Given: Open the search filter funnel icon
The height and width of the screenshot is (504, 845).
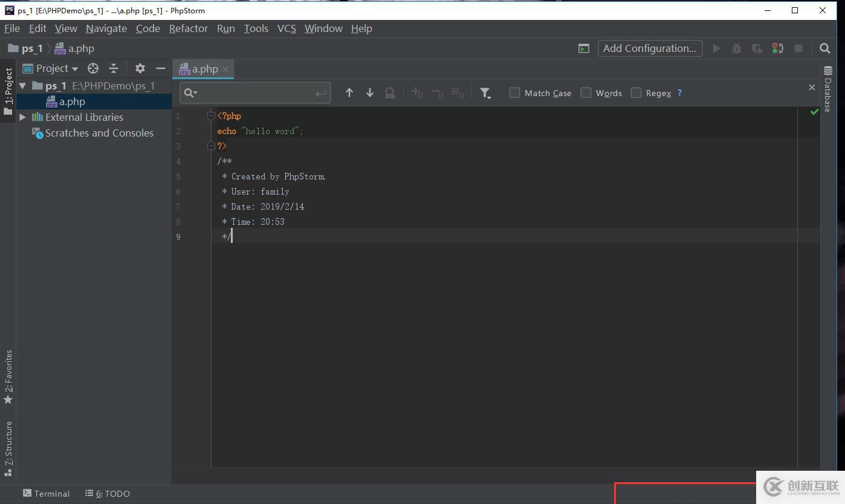Looking at the screenshot, I should click(485, 92).
